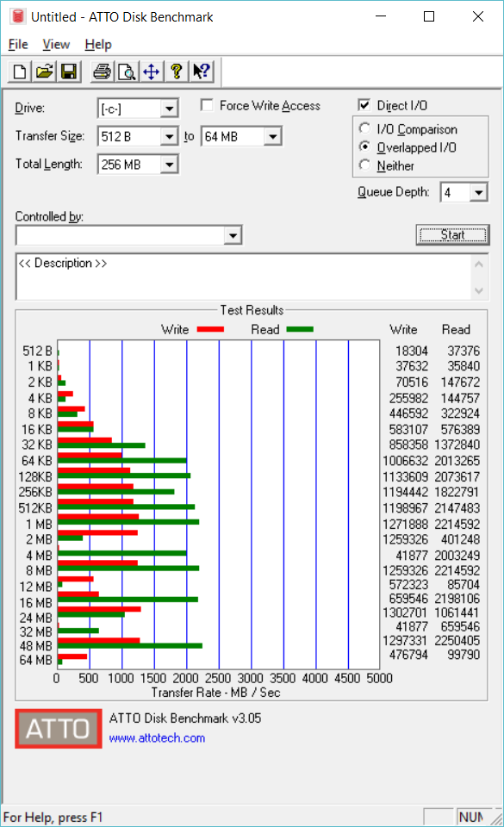Viewport: 504px width, 827px height.
Task: Click the Test Results heading
Action: (x=252, y=310)
